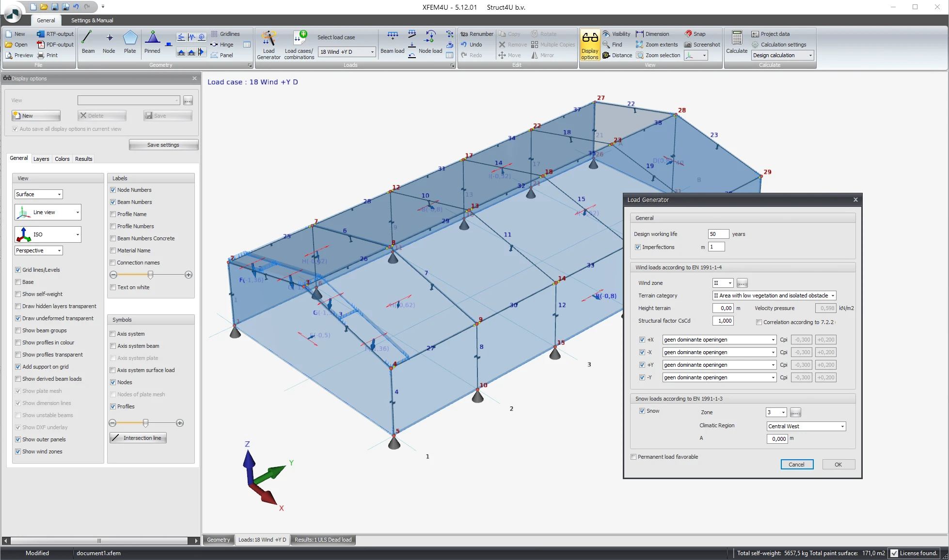The width and height of the screenshot is (949, 560).
Task: Select the Plate tool
Action: (x=130, y=43)
